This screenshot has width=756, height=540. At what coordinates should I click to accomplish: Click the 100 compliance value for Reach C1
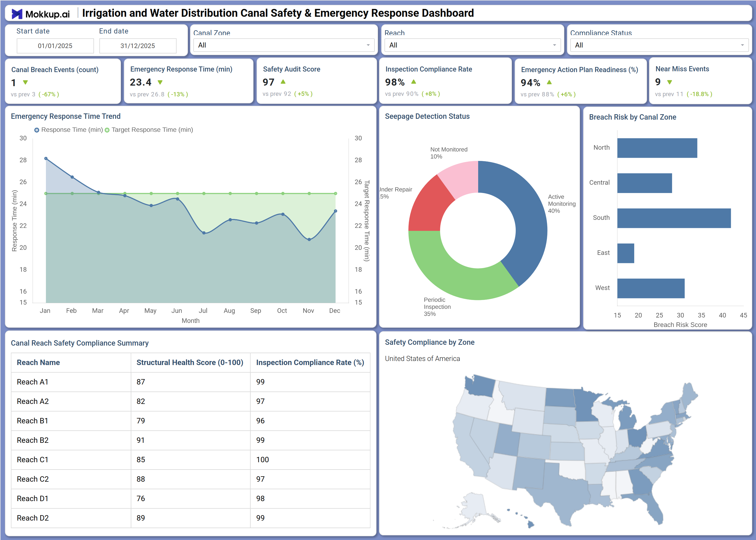[262, 460]
